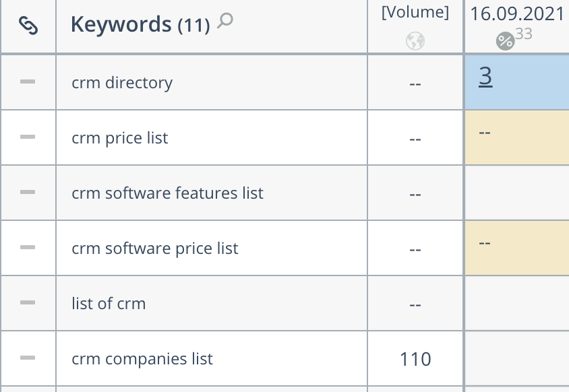569x392 pixels.
Task: Select crm software features list keyword
Action: click(x=167, y=193)
